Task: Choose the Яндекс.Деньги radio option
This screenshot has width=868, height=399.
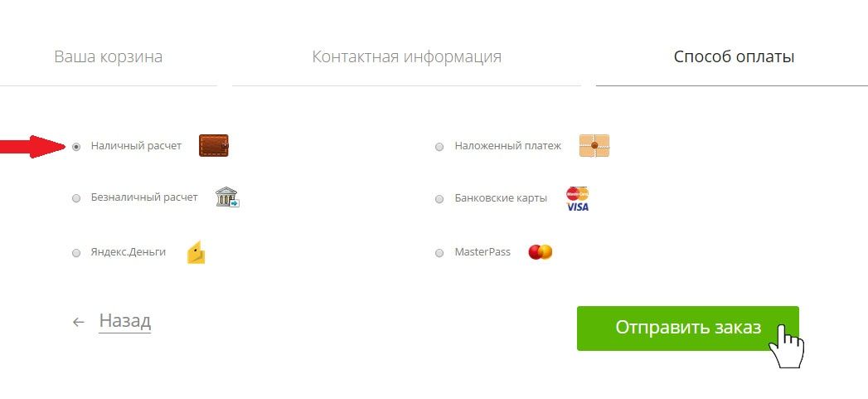Action: (76, 253)
